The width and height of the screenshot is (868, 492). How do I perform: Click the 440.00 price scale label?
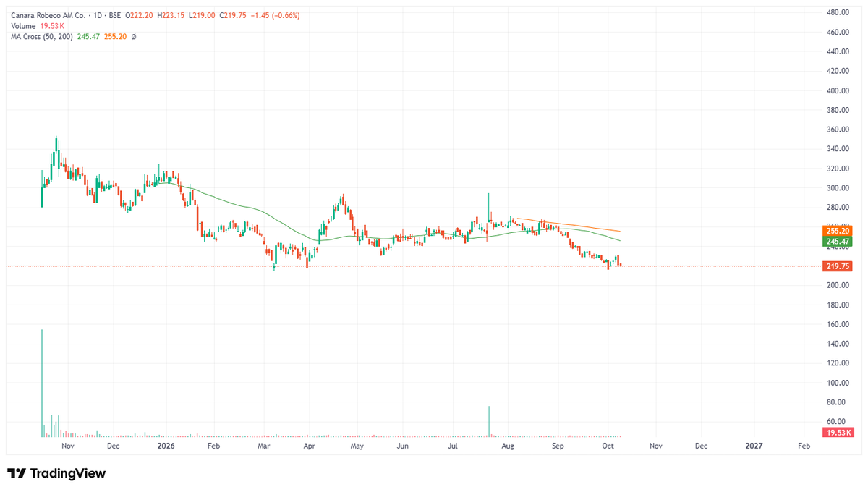pos(838,52)
